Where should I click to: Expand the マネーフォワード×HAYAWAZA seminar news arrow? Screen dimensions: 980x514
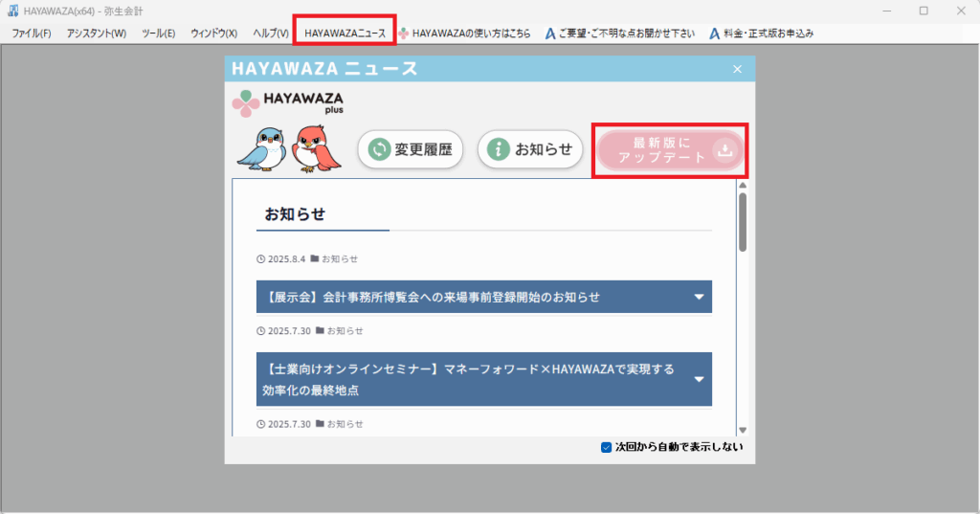pyautogui.click(x=699, y=380)
